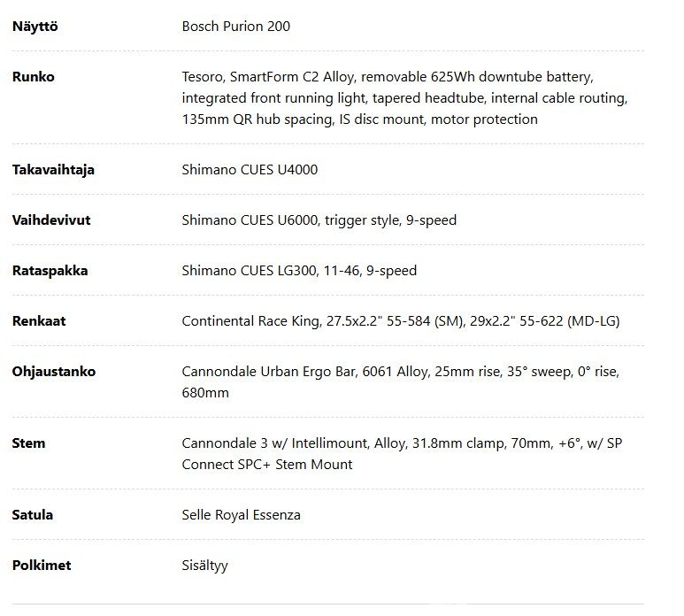Viewport: 684px width, 616px height.
Task: Select the Bosch Purion 200 text
Action: [235, 27]
